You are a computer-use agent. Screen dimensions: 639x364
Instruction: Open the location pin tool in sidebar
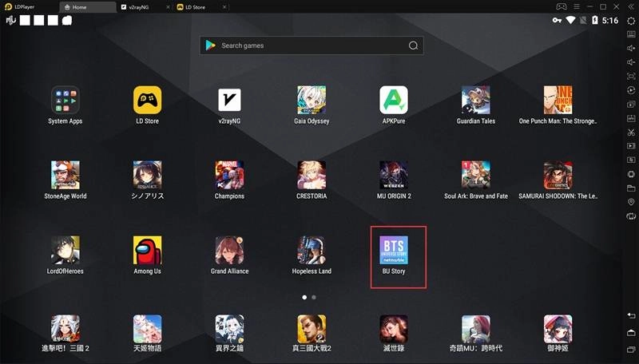[631, 202]
